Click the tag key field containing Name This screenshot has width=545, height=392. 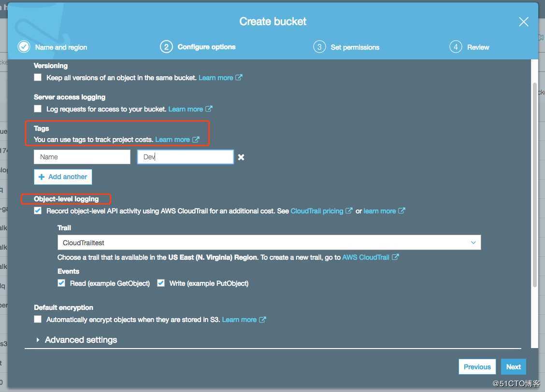click(x=82, y=157)
